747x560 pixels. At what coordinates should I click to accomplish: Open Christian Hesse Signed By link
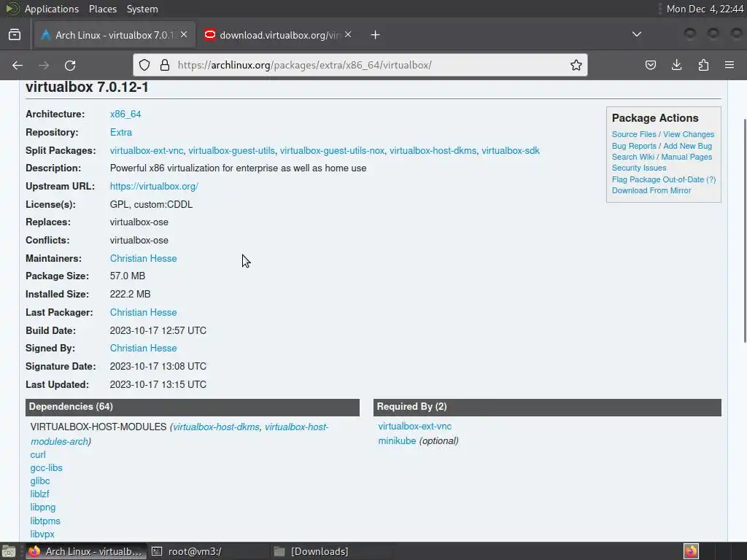click(x=144, y=348)
